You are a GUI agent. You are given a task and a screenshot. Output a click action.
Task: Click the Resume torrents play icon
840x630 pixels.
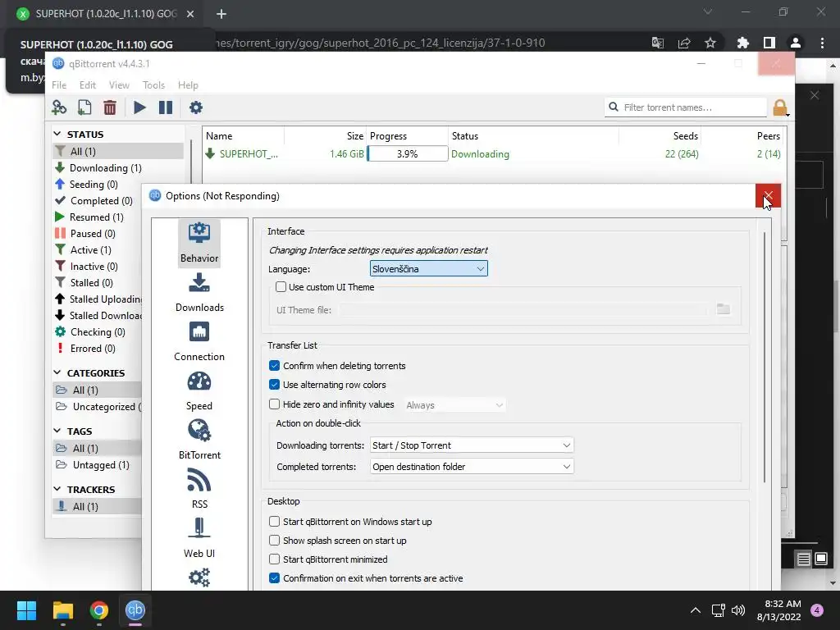pos(139,107)
